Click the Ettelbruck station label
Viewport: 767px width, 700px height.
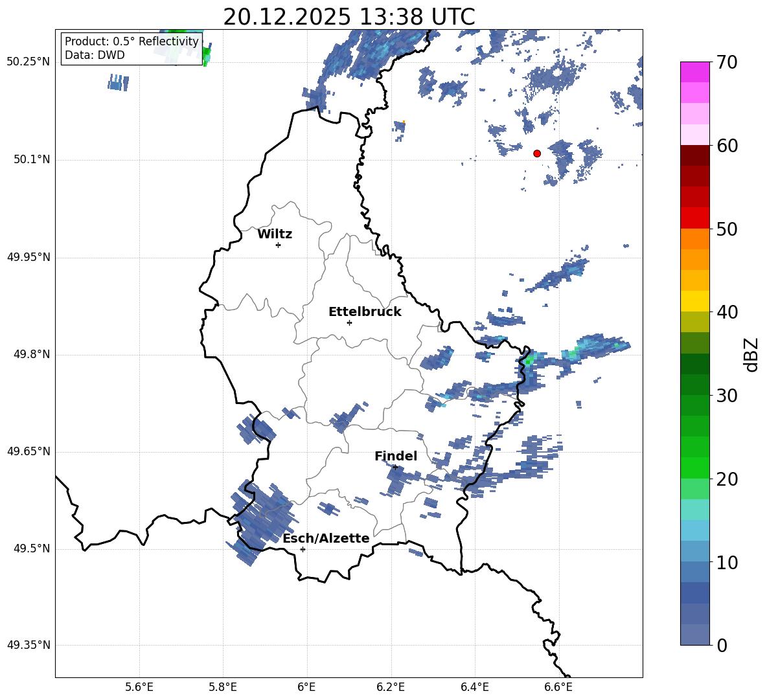[x=365, y=312]
